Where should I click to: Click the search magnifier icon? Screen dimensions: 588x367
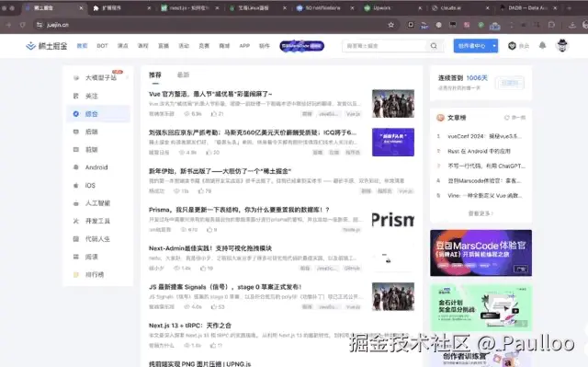pos(434,46)
